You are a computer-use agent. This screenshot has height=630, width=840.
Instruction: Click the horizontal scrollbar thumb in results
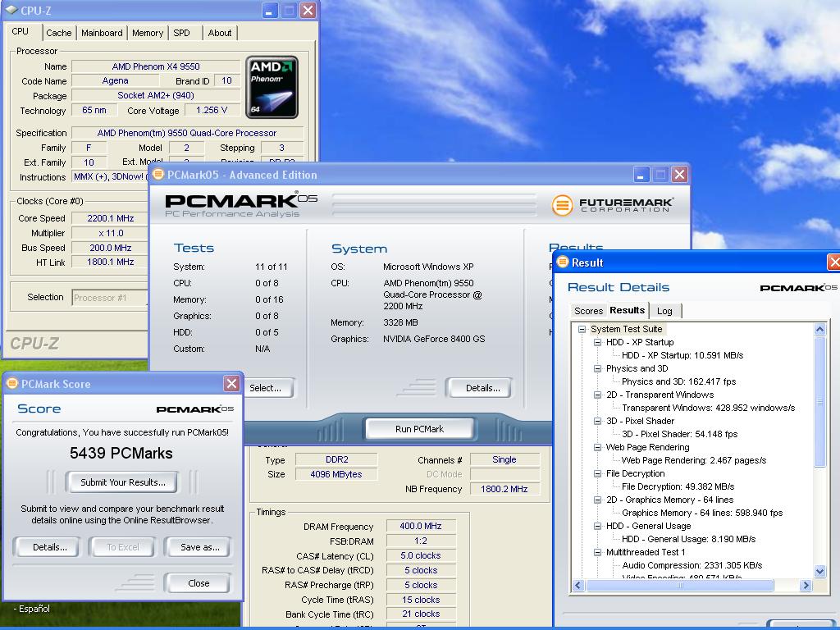[680, 586]
